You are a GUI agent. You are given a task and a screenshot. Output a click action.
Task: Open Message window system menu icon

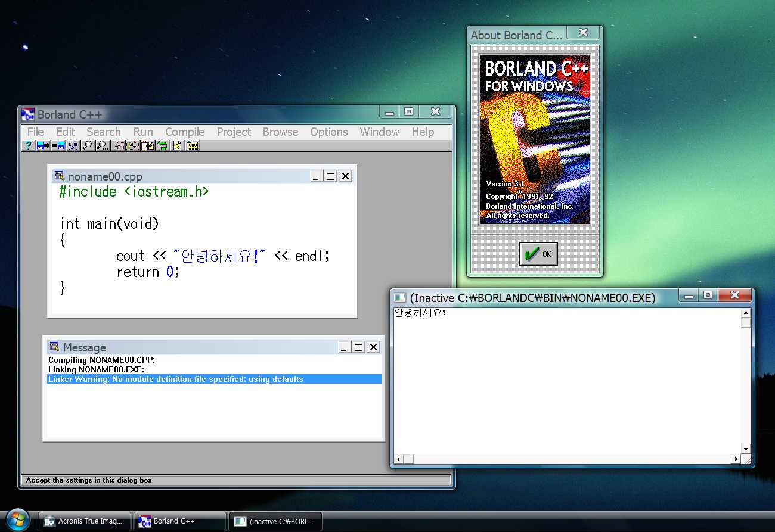54,347
